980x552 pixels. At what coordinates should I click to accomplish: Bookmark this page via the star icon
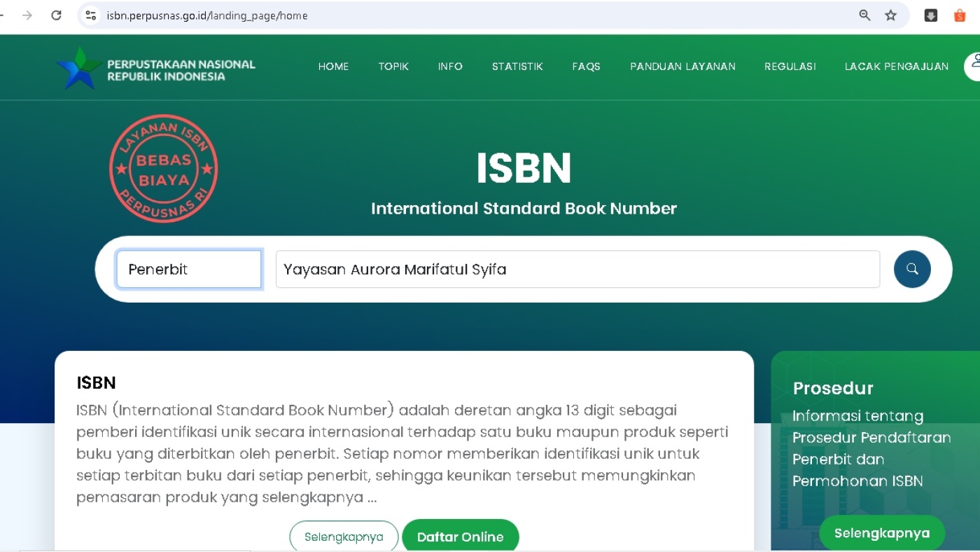[x=890, y=15]
